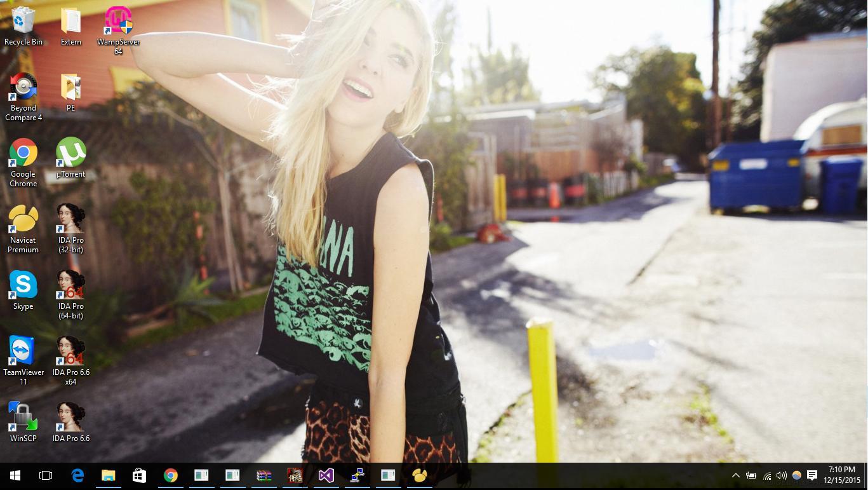Select the WampServer 64 desktop shortcut
The width and height of the screenshot is (868, 490).
(118, 31)
